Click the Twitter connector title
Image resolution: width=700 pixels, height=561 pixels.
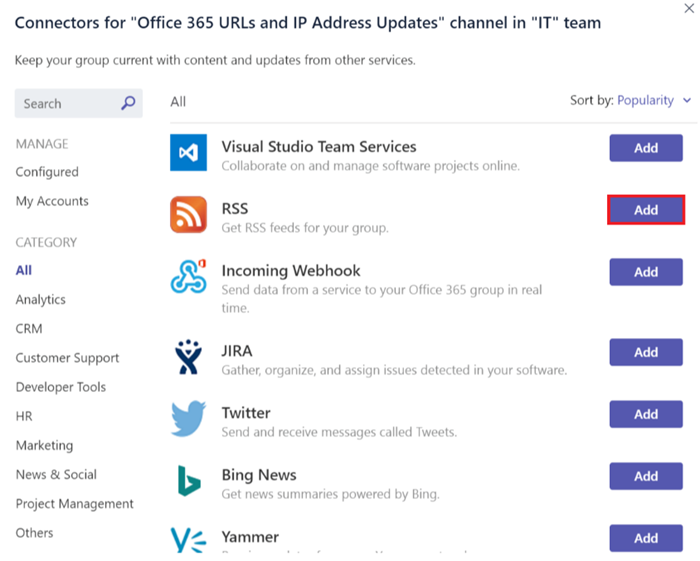(x=246, y=413)
